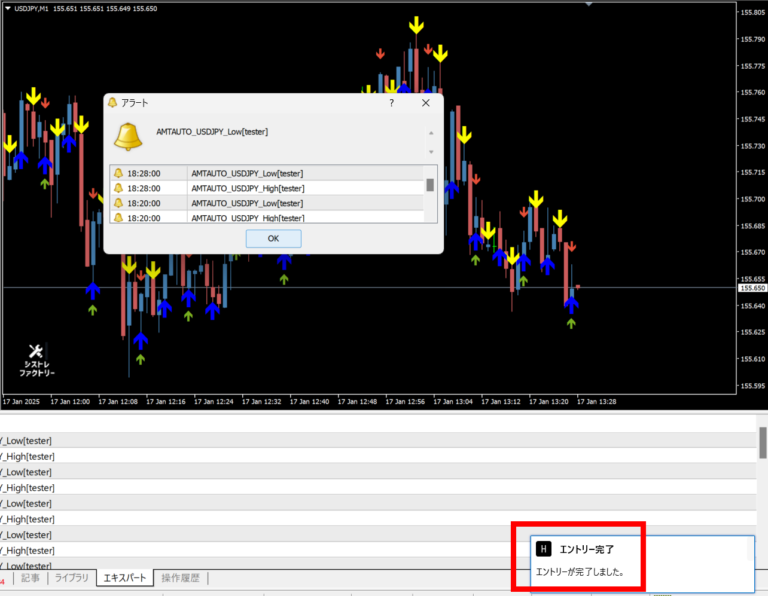The image size is (768, 596).
Task: Click the alert list scrollbar thumb
Action: (430, 184)
